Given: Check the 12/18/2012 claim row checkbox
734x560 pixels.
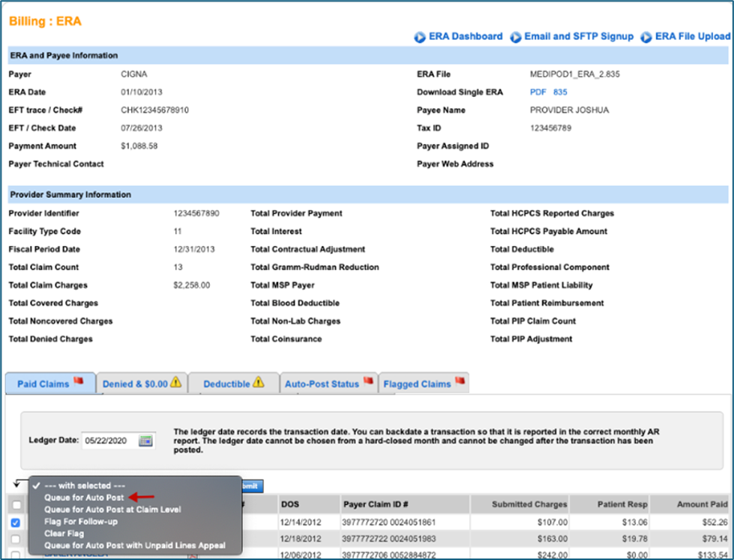Looking at the screenshot, I should pyautogui.click(x=16, y=539).
